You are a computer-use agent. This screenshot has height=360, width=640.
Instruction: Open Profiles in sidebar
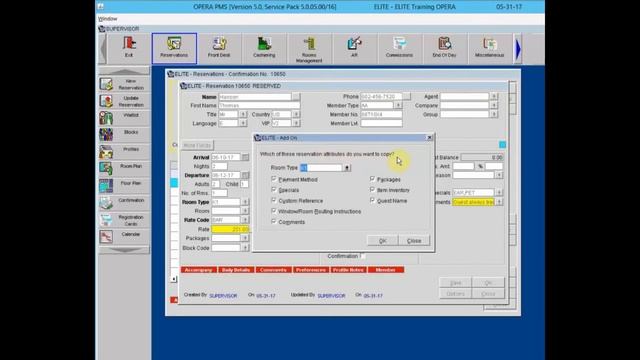click(x=124, y=152)
